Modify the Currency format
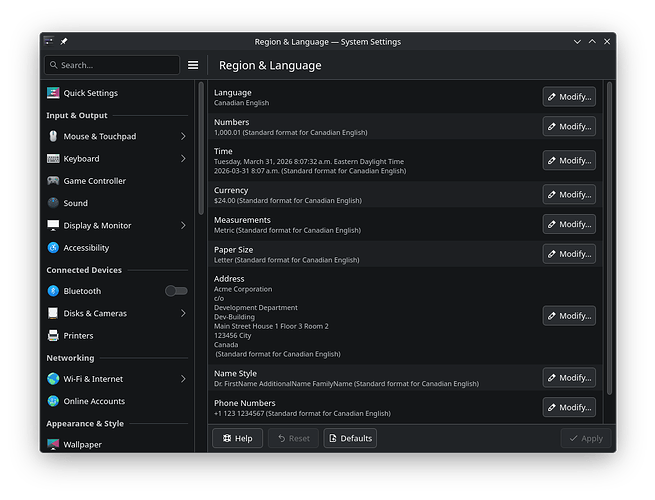Image resolution: width=655 pixels, height=500 pixels. (x=569, y=194)
